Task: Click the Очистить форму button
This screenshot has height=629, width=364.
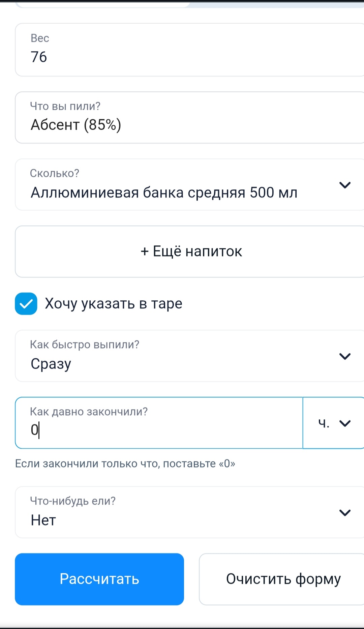Action: (283, 579)
